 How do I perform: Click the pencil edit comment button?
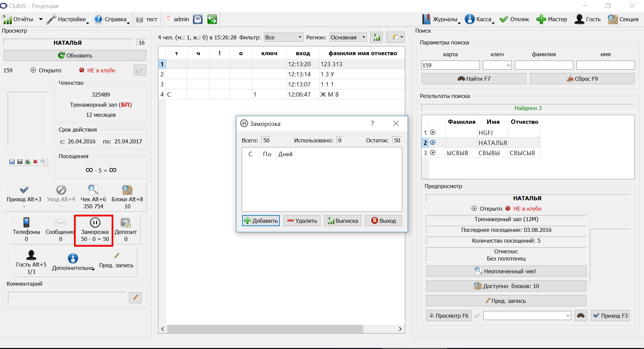135,298
